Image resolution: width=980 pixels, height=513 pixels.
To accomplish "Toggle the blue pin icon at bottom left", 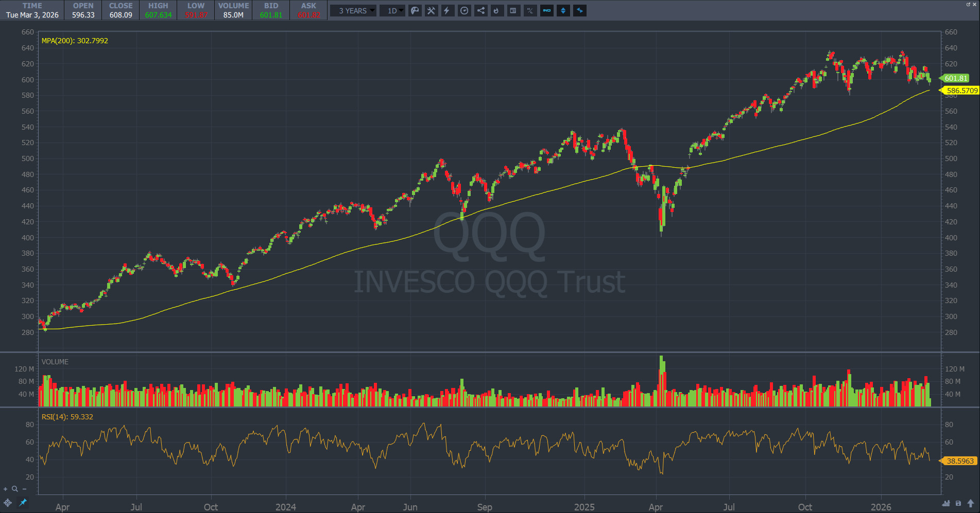I will point(23,503).
